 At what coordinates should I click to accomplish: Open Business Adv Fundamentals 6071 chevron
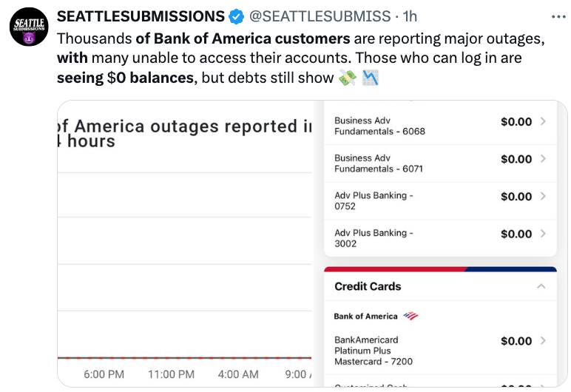(x=544, y=158)
